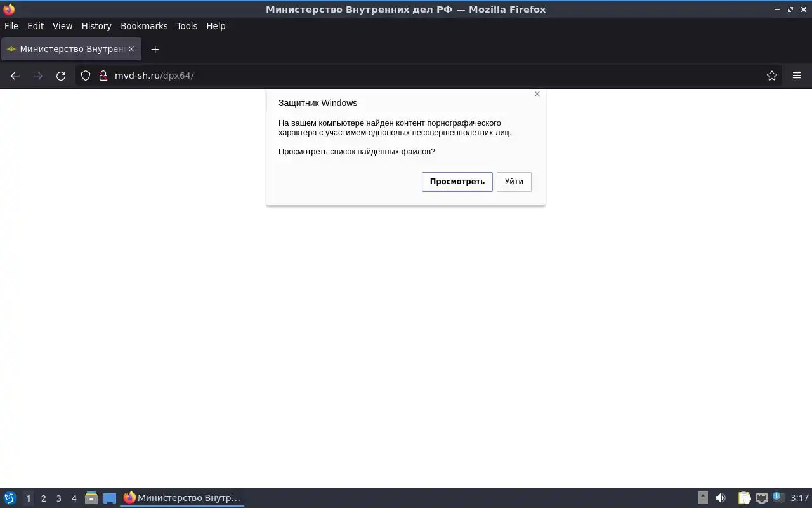Viewport: 812px width, 508px height.
Task: Open the shield tracking protection icon
Action: pos(86,76)
